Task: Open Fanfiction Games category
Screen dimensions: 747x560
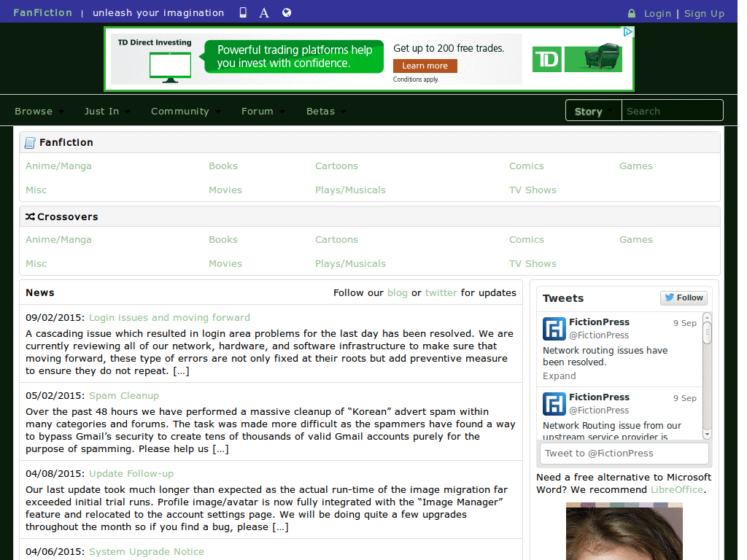Action: [636, 166]
